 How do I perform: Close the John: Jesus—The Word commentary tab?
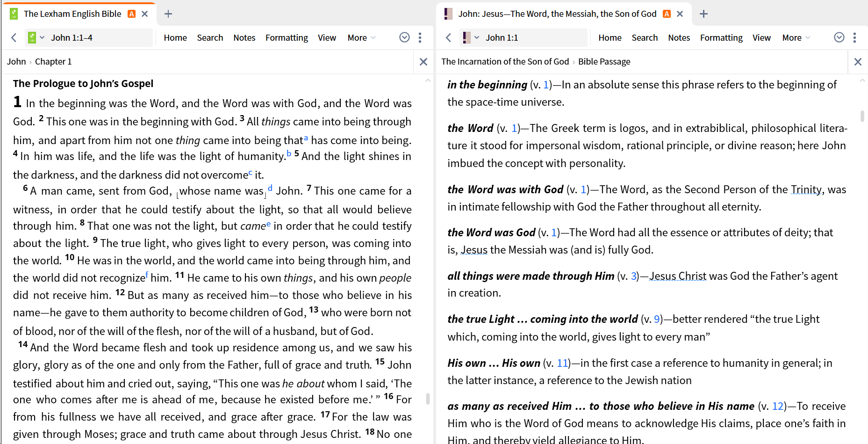pos(680,14)
